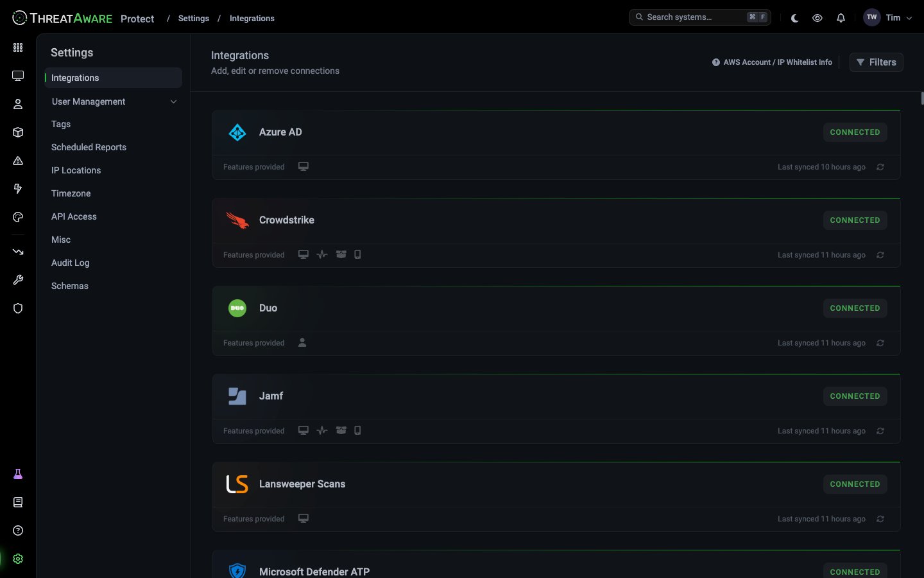Open the help question mark icon

click(x=18, y=530)
